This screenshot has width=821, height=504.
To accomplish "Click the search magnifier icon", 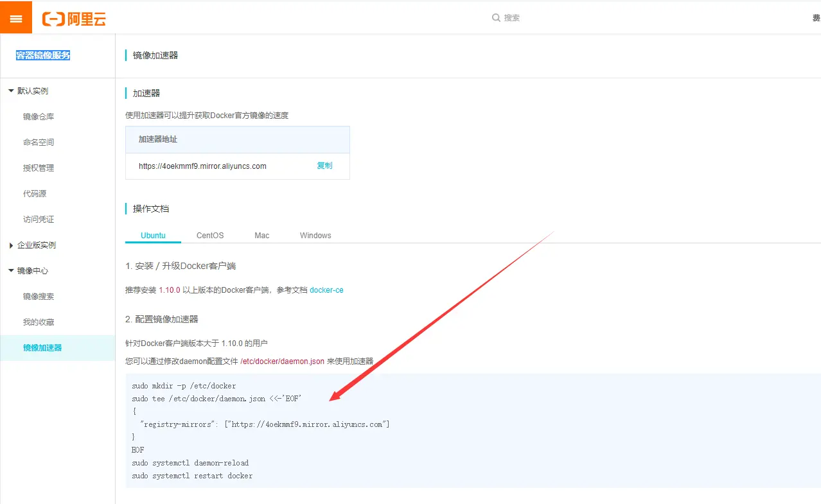I will click(495, 17).
